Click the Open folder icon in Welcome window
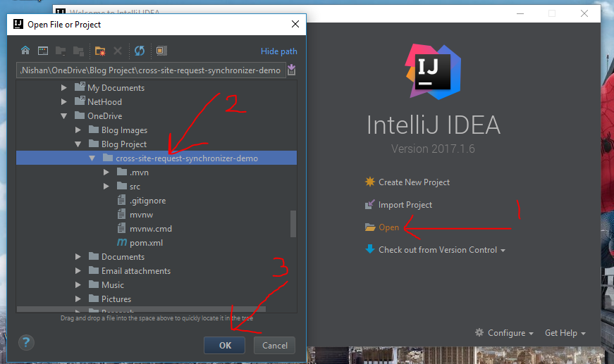This screenshot has height=364, width=614. [x=370, y=227]
